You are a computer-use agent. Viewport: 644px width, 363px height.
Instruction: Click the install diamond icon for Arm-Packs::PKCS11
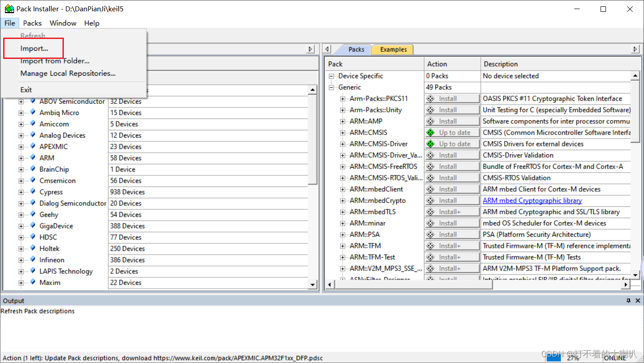pos(431,99)
